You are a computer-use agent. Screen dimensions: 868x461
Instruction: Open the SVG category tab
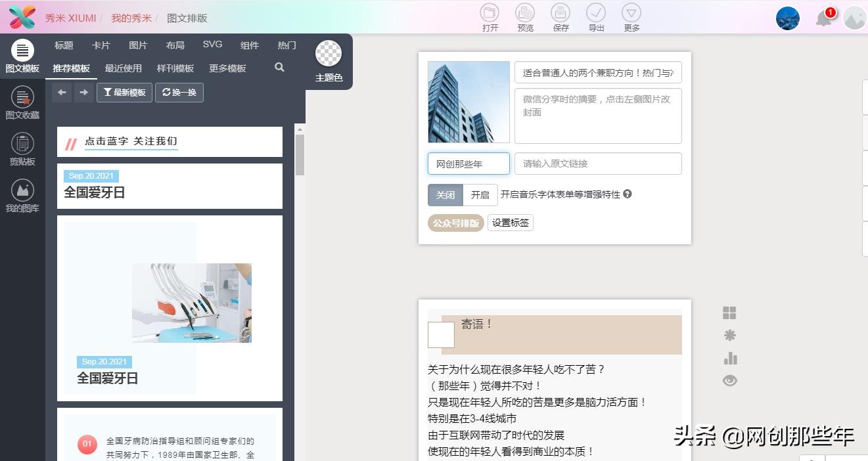click(x=212, y=45)
